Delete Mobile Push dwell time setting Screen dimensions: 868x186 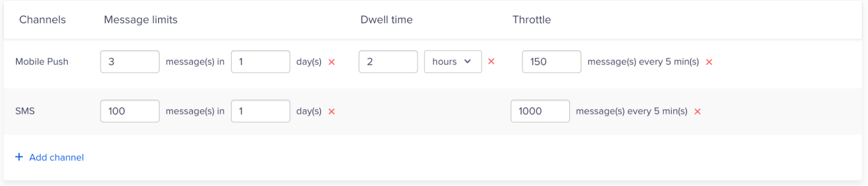click(x=491, y=62)
